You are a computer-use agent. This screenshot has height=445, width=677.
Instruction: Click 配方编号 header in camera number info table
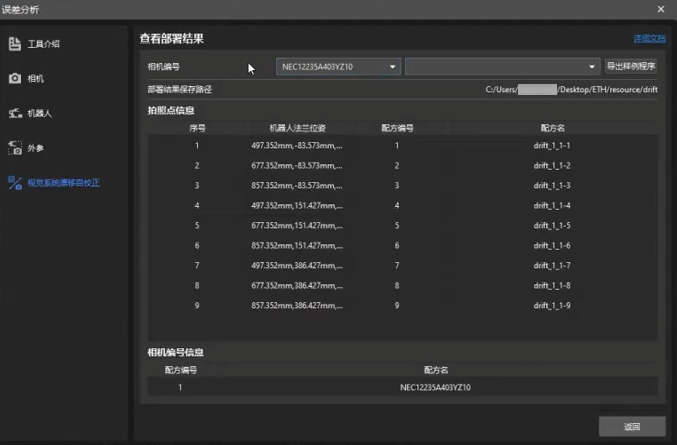point(181,370)
